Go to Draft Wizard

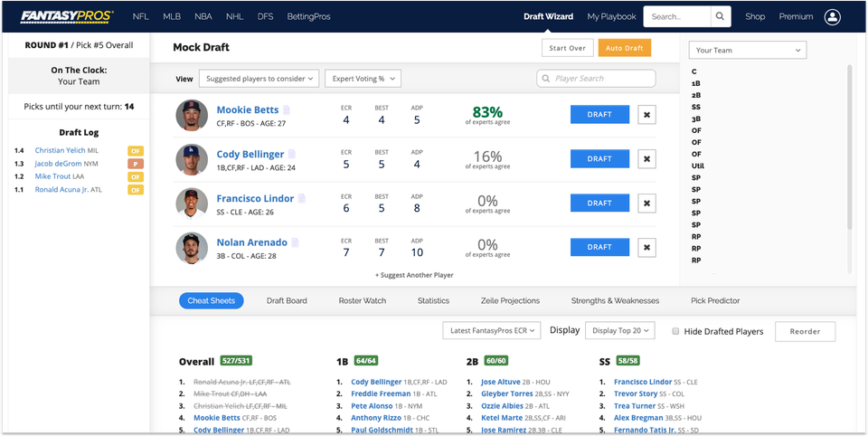tap(548, 16)
